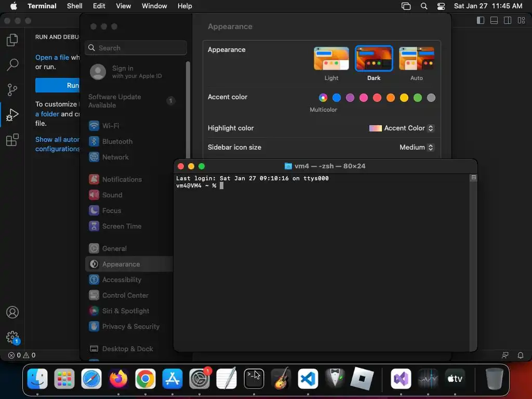This screenshot has width=532, height=399.
Task: Open the View menu
Action: (x=124, y=6)
